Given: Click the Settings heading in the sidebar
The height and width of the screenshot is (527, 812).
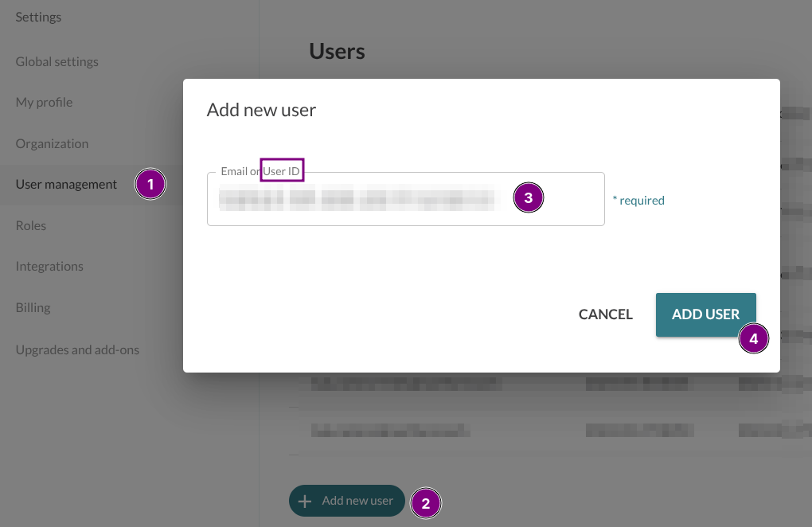Looking at the screenshot, I should [38, 17].
